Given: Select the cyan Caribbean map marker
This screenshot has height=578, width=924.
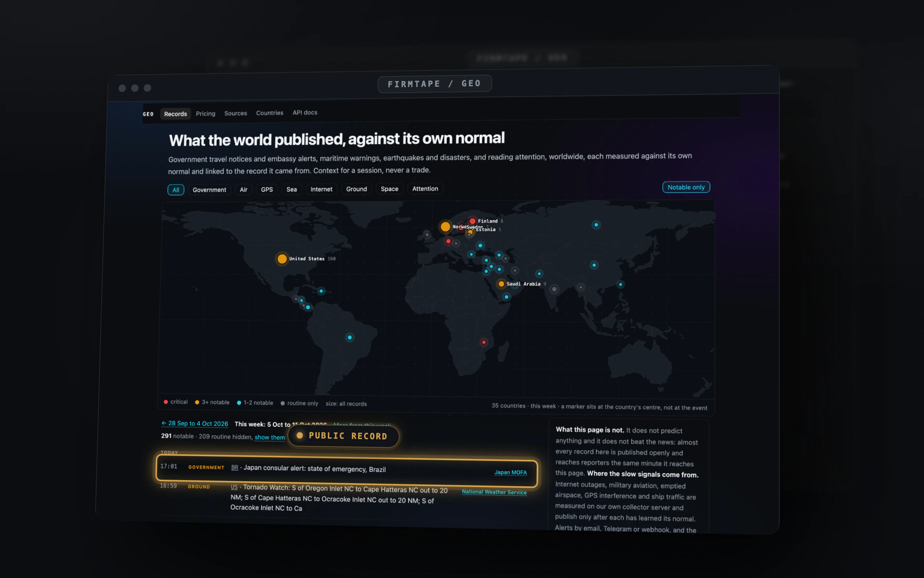Looking at the screenshot, I should [x=321, y=291].
